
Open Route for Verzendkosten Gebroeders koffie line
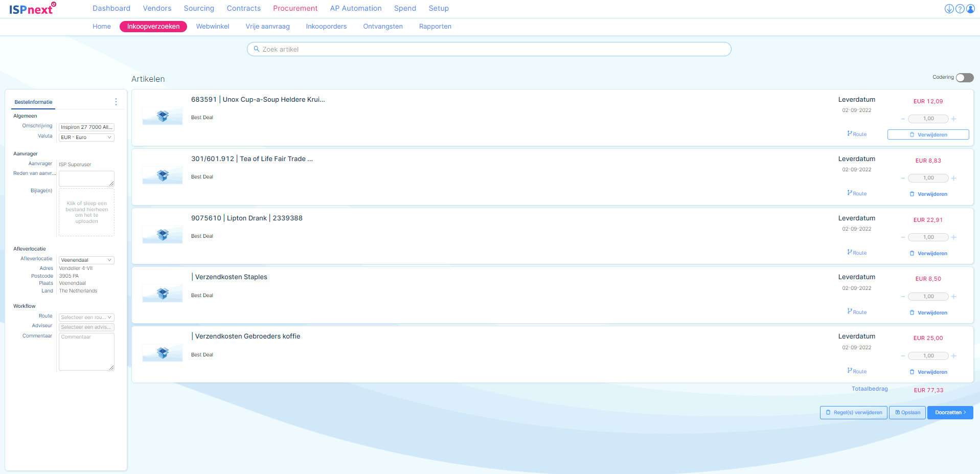click(x=857, y=371)
